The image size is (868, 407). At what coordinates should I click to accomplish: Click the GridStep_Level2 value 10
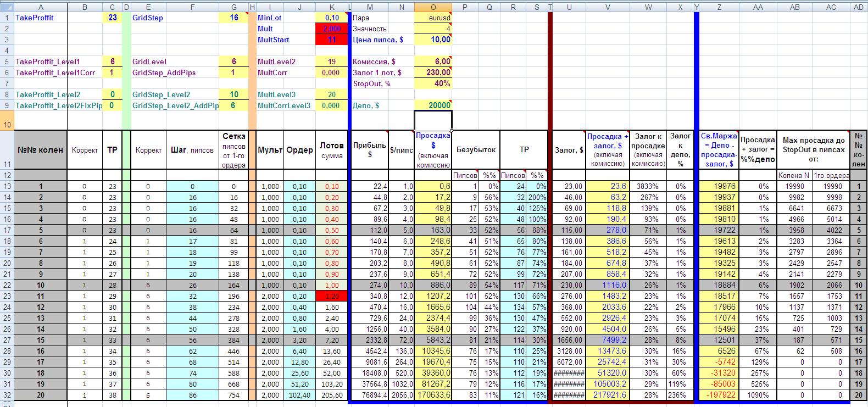(233, 94)
